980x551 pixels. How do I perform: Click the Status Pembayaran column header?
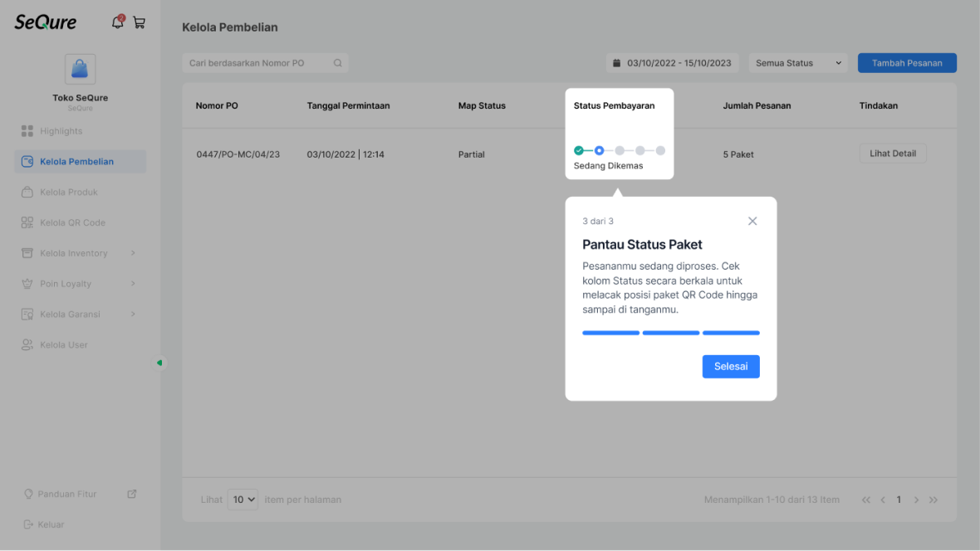(615, 105)
